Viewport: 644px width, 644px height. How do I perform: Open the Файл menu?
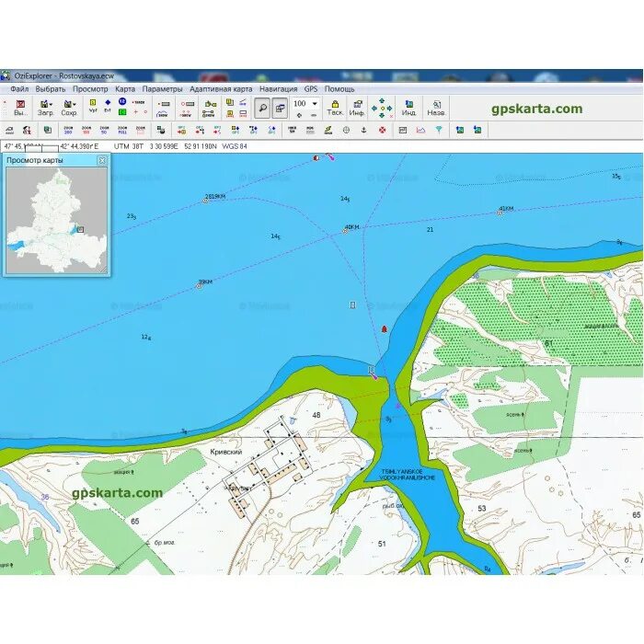point(19,89)
